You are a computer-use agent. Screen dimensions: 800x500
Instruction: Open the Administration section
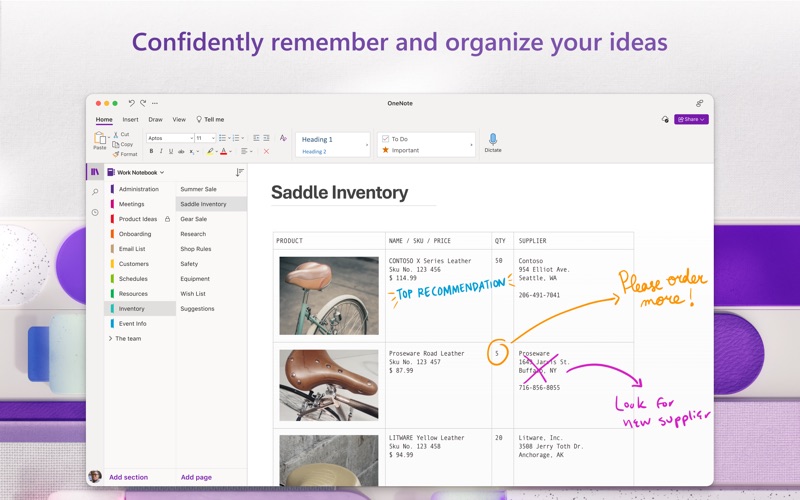140,189
